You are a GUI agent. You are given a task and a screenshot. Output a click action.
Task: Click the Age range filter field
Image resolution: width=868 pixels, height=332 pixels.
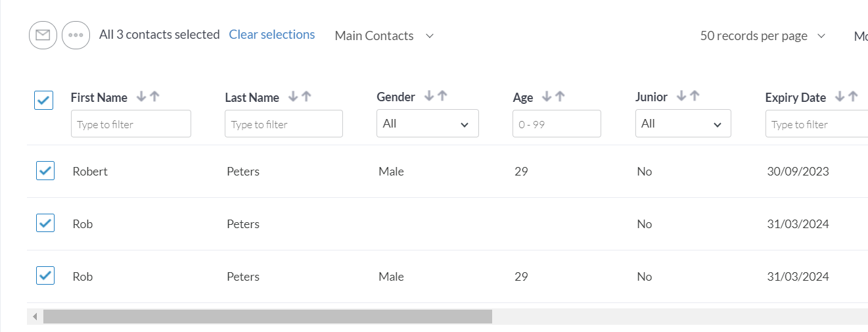tap(556, 124)
